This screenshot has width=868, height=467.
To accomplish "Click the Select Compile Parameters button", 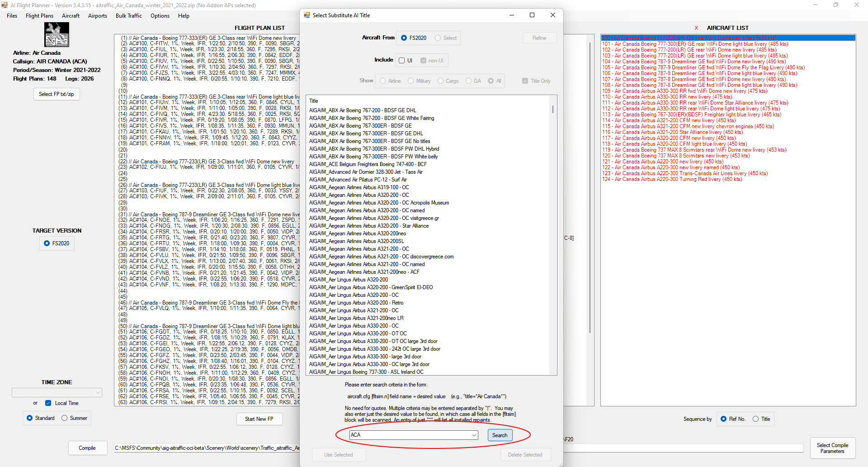I will pyautogui.click(x=832, y=448).
